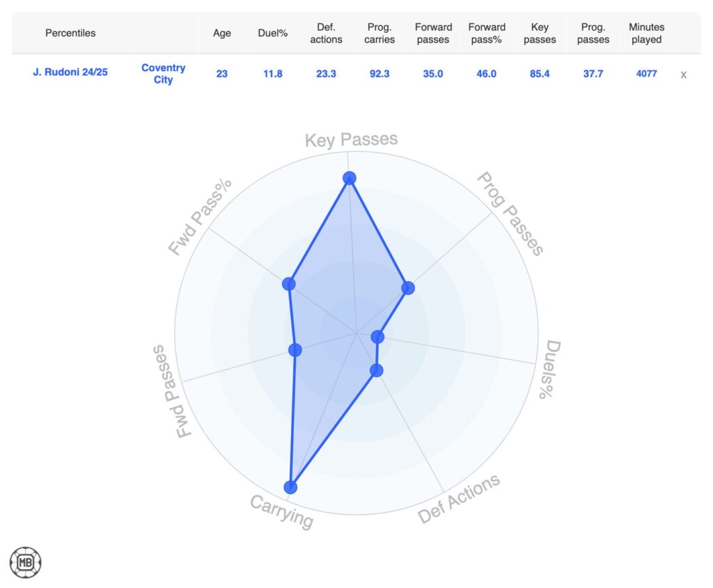Open the Coventry City team link
The image size is (713, 588).
pyautogui.click(x=163, y=74)
